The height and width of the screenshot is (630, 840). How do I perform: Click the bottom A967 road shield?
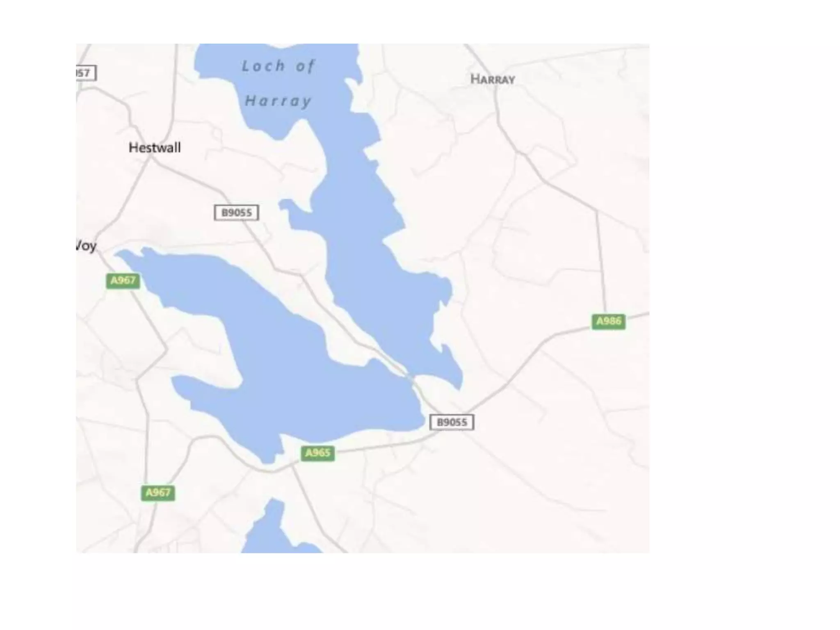[158, 493]
